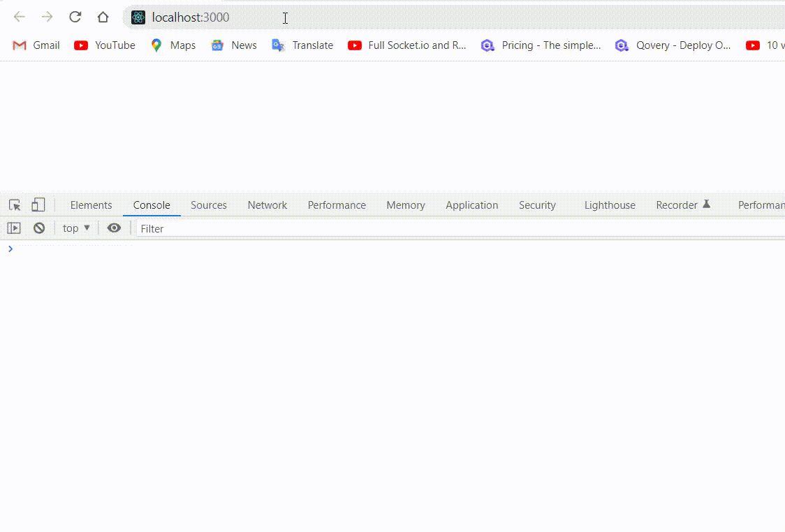Click the React DevTools icon in address bar
The height and width of the screenshot is (532, 785).
138,17
